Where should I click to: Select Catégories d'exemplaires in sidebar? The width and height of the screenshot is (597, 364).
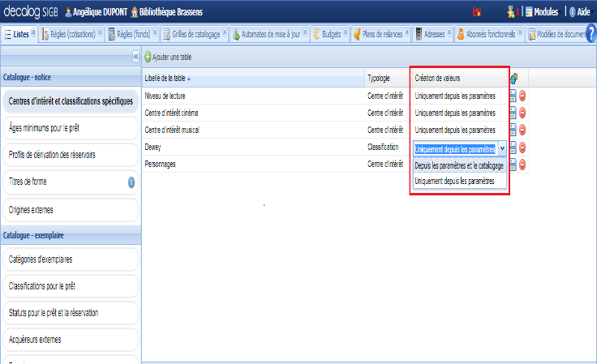[41, 259]
